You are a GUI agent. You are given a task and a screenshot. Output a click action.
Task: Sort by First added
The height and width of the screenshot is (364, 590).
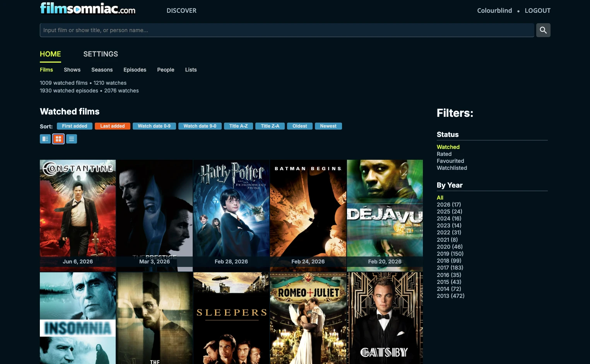[x=75, y=126]
